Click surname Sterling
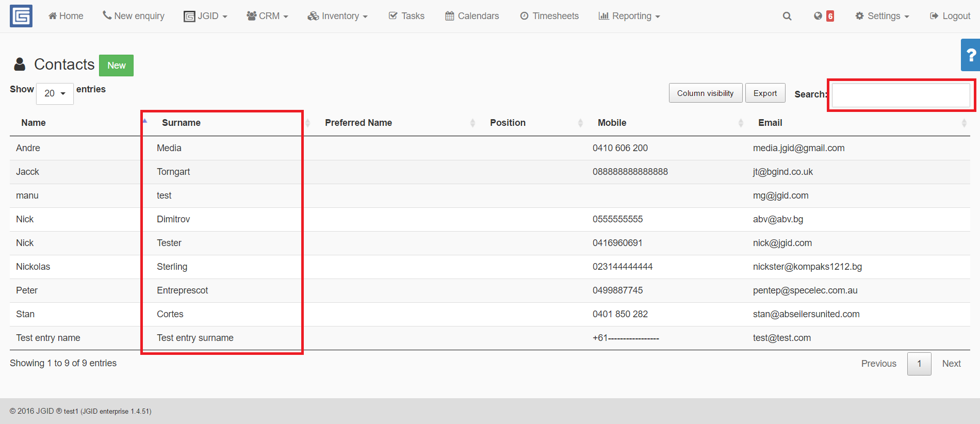 point(172,267)
